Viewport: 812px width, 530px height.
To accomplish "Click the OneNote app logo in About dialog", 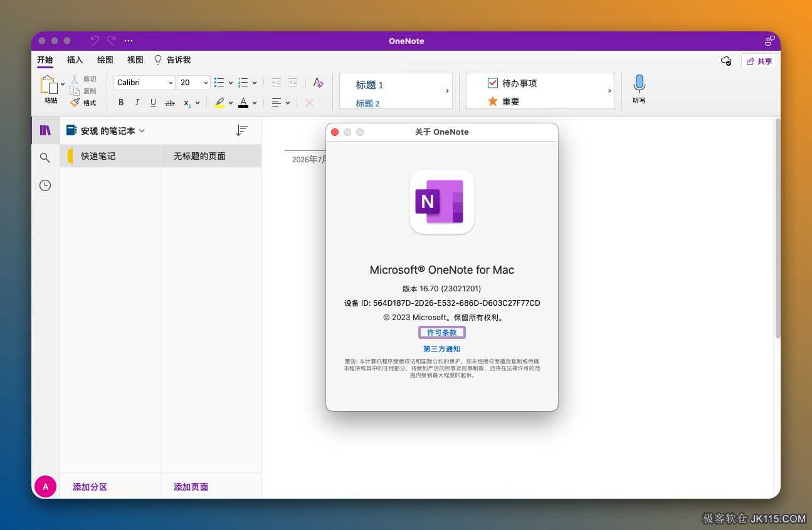I will pyautogui.click(x=442, y=202).
